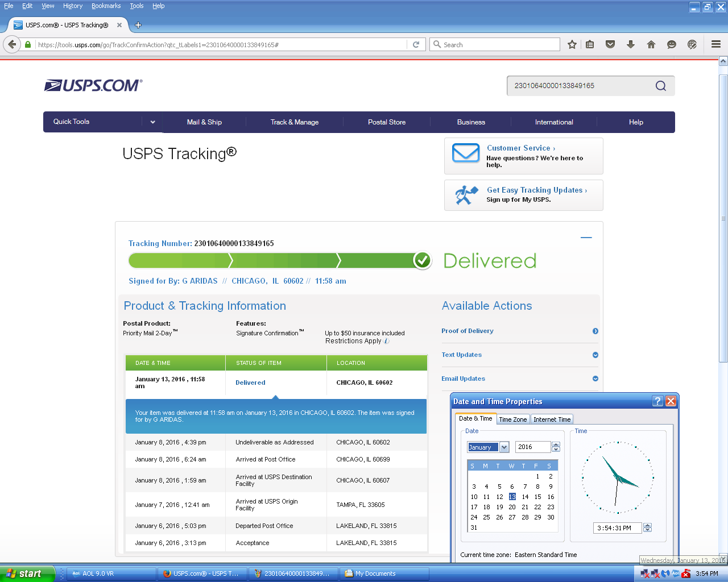Click the year field showing 2016
The width and height of the screenshot is (728, 582).
tap(533, 447)
